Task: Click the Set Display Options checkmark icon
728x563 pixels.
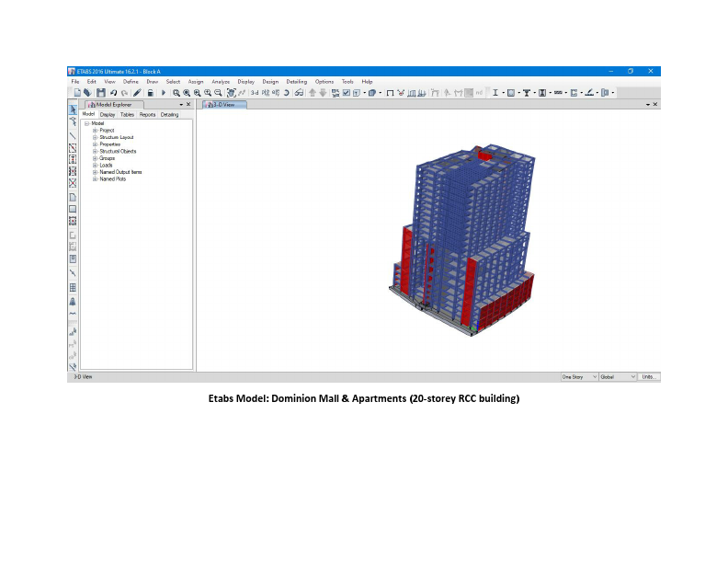Action: click(347, 93)
